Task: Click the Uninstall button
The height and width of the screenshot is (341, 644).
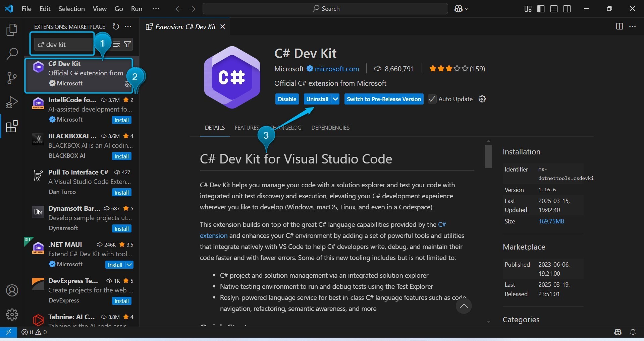Action: pyautogui.click(x=317, y=99)
